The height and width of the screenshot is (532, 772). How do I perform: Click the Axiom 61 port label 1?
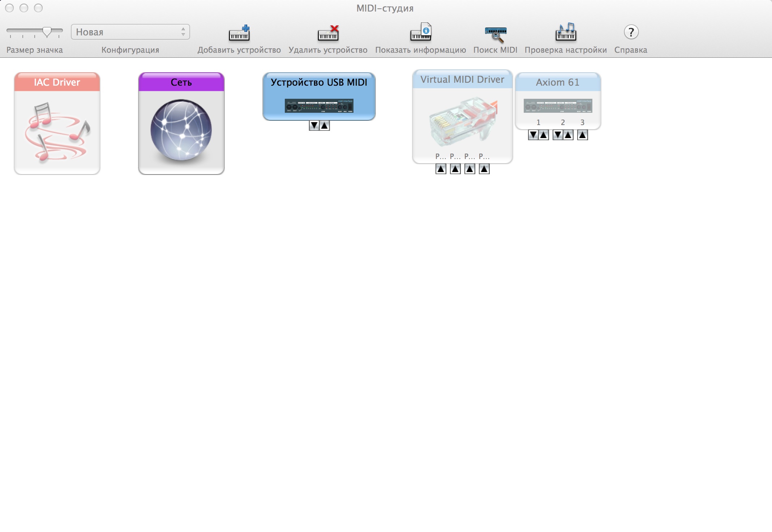point(539,123)
